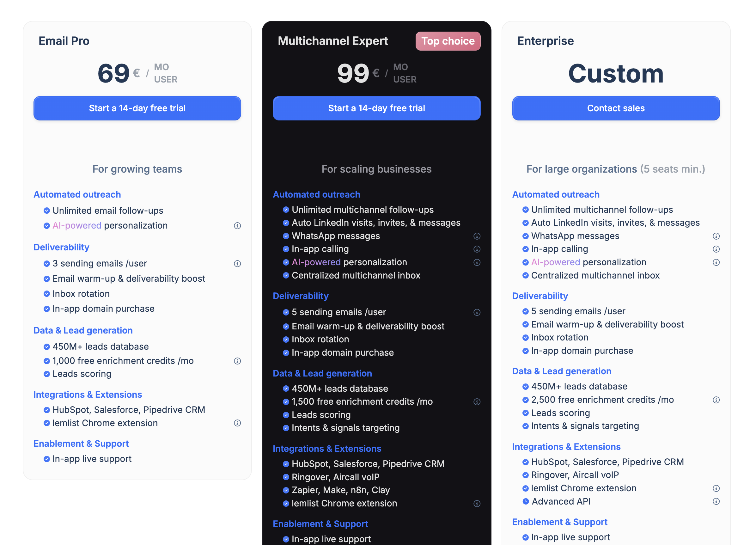Click info icon for 2,500 free enrichment credits
Screen dimensions: 756x545
point(716,400)
